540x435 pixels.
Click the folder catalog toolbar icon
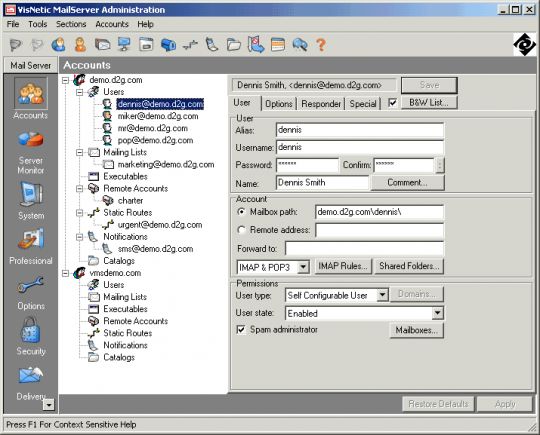(234, 45)
